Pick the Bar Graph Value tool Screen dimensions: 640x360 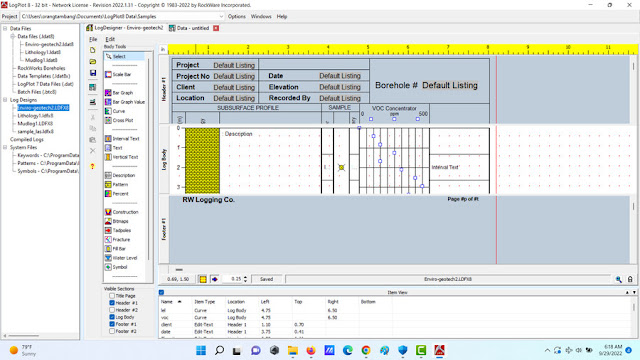pyautogui.click(x=125, y=102)
